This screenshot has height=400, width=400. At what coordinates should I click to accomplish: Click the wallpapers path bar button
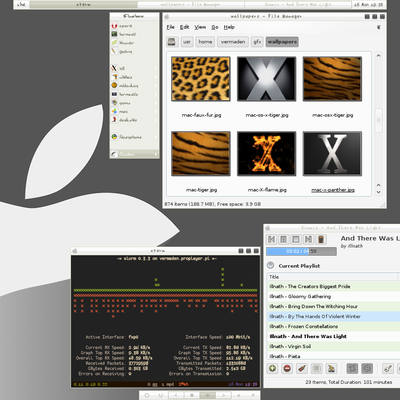282,42
